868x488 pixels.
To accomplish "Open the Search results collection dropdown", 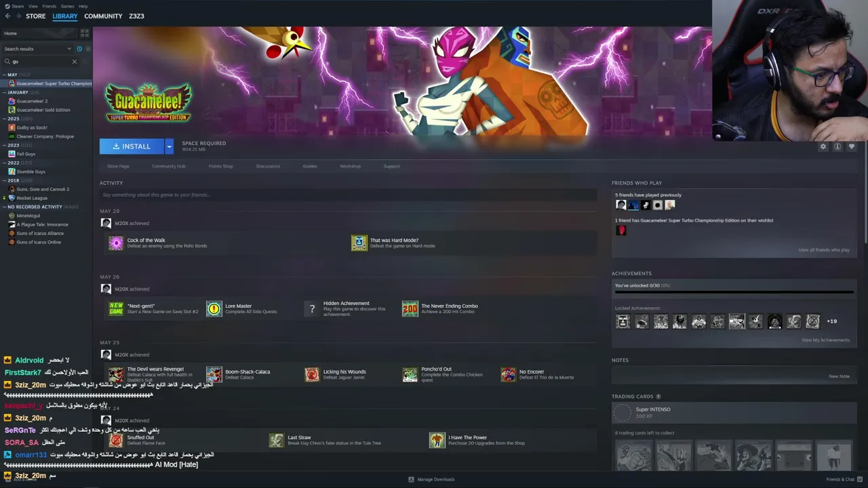I will click(37, 49).
